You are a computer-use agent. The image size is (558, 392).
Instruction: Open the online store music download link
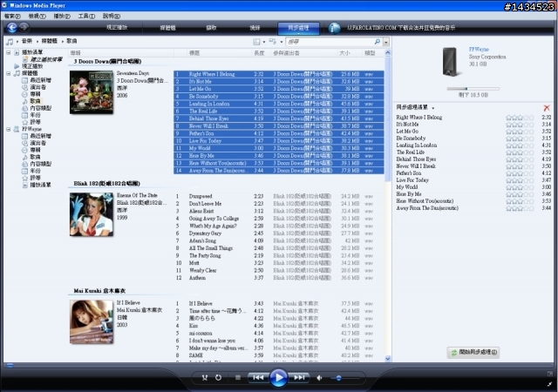401,28
